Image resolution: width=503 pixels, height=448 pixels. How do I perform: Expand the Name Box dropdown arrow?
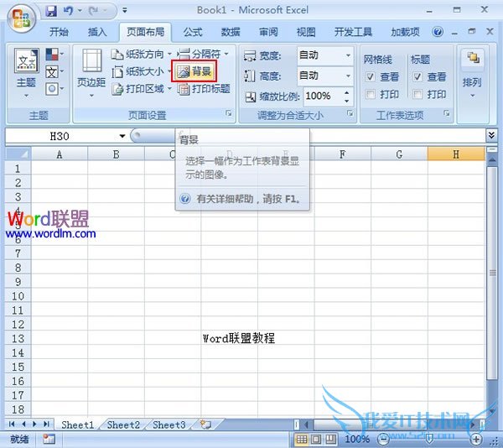[x=122, y=137]
